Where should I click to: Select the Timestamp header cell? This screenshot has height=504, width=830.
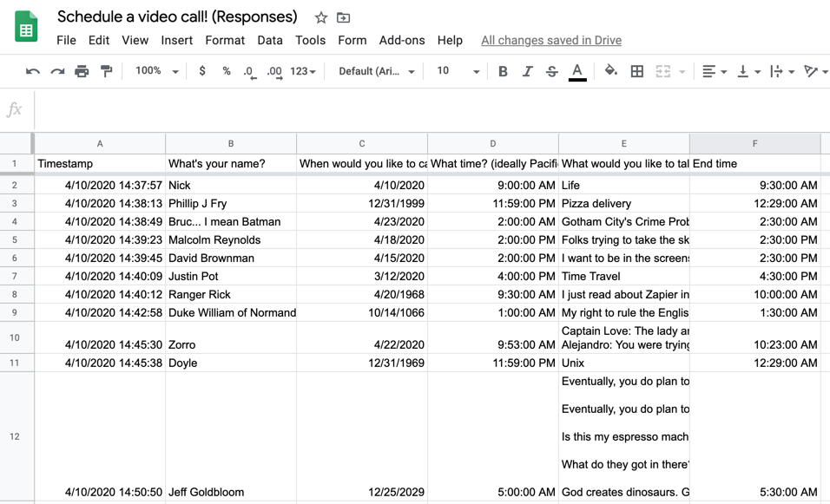pyautogui.click(x=100, y=163)
